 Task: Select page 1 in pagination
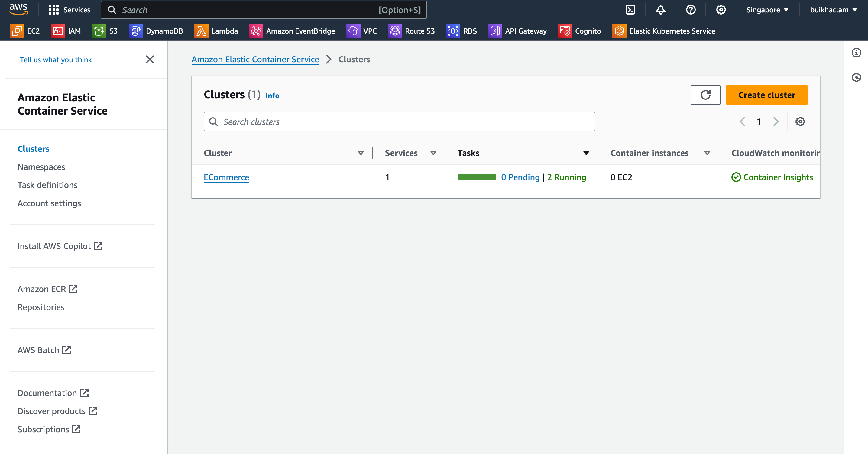pos(759,122)
